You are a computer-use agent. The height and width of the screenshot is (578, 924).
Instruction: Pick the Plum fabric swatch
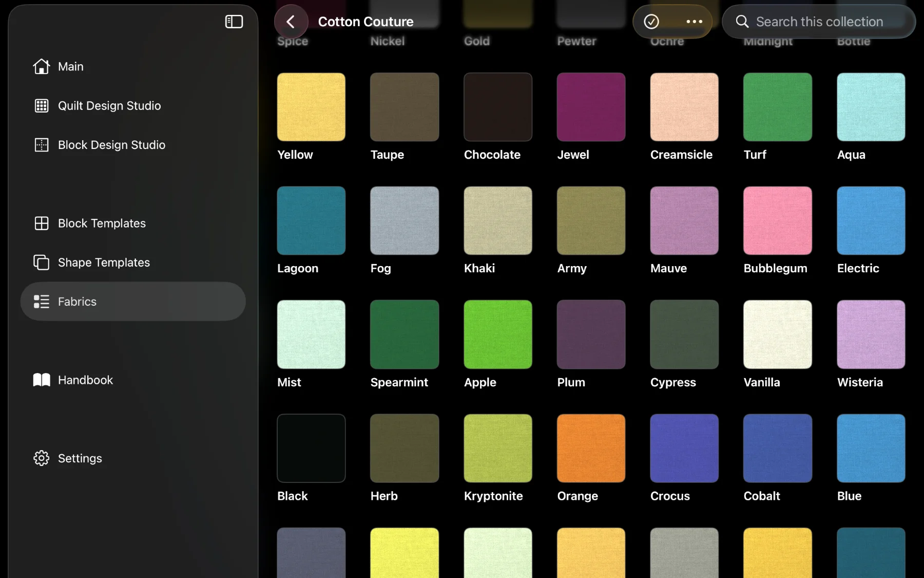tap(591, 334)
